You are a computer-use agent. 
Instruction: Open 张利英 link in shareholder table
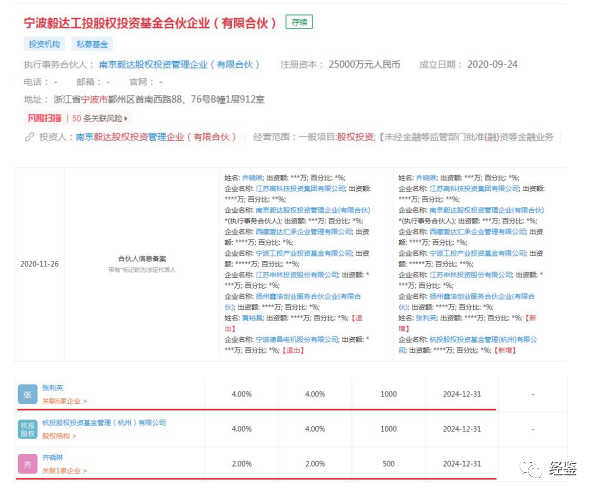pos(53,388)
